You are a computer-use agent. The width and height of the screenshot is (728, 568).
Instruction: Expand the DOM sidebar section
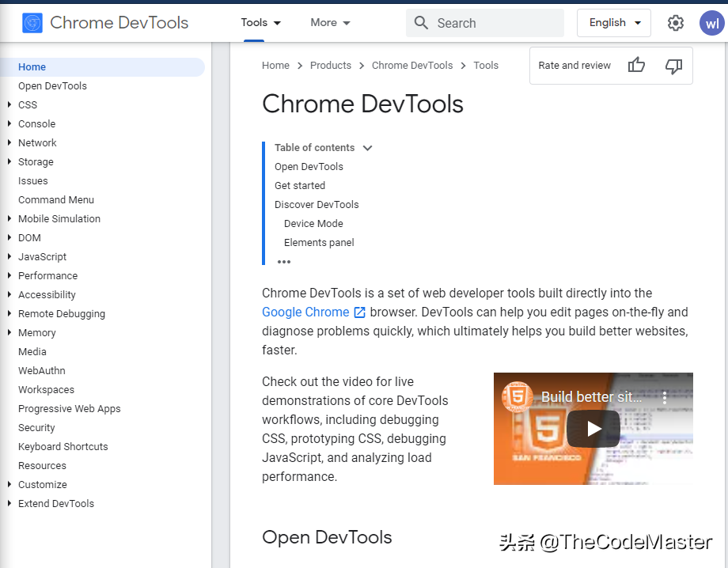coord(9,237)
